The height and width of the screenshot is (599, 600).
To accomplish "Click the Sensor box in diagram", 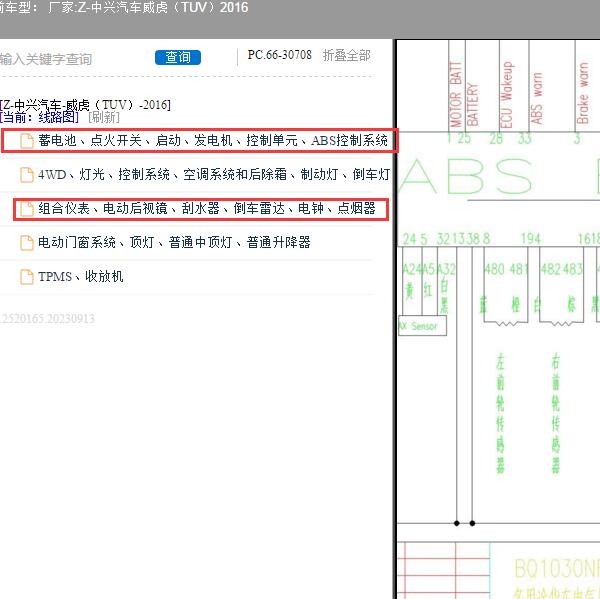I will coord(422,326).
